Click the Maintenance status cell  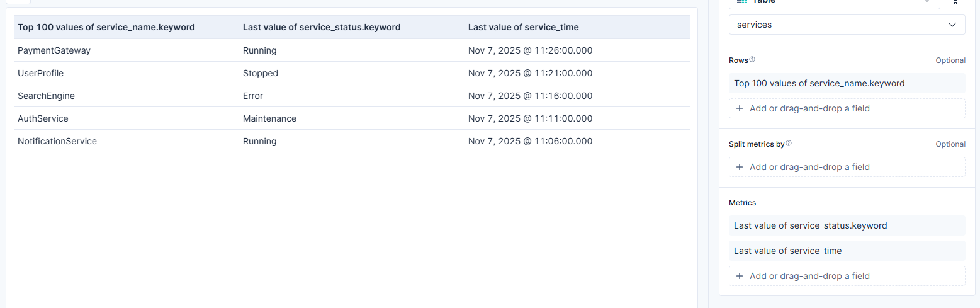click(x=269, y=118)
